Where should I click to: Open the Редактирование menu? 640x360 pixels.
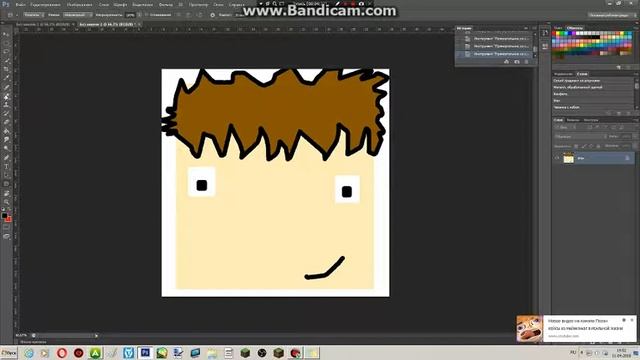(x=46, y=4)
